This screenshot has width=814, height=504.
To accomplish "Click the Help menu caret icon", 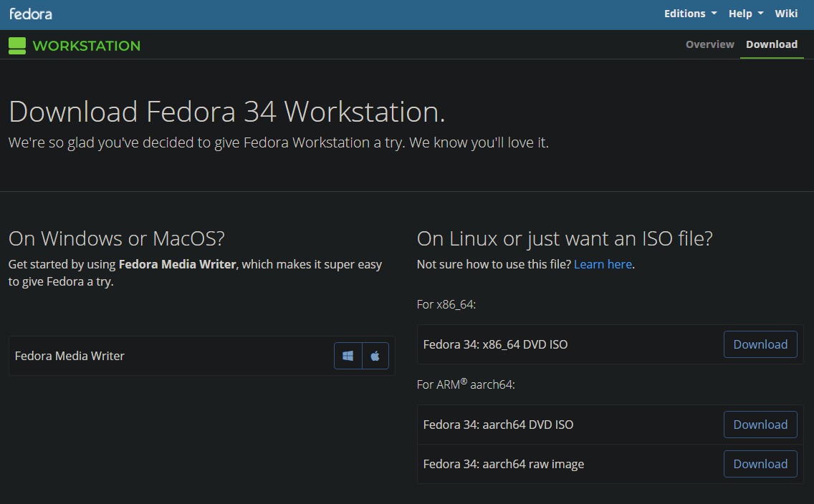I will point(762,14).
